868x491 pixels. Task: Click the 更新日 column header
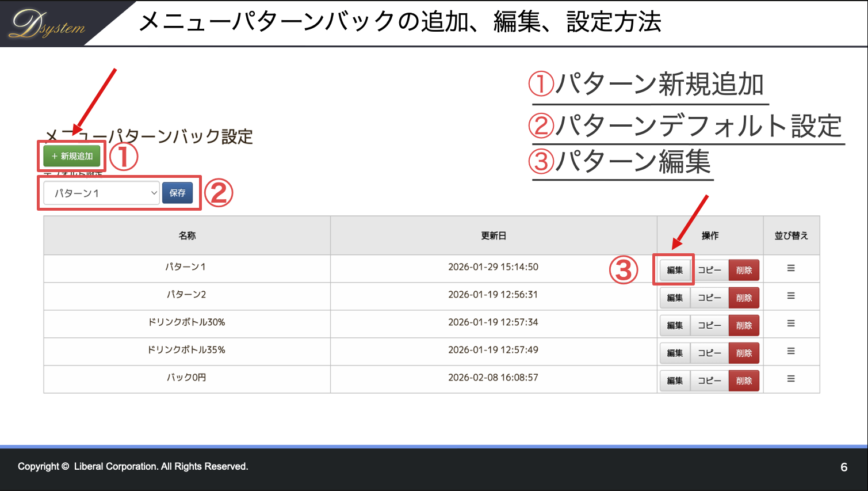click(494, 235)
